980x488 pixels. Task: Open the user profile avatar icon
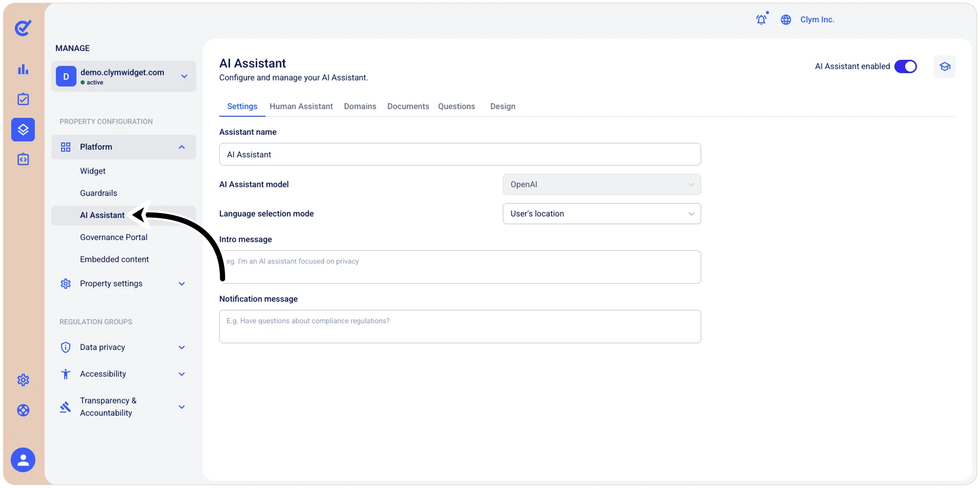(x=23, y=460)
